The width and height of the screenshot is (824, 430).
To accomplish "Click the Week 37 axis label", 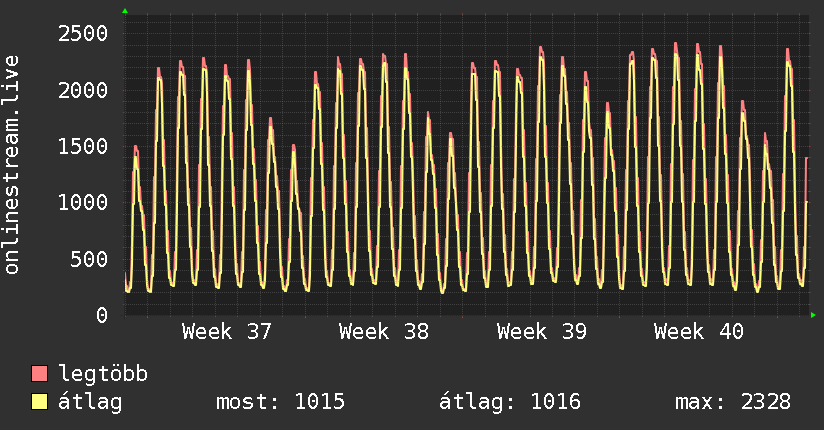I will click(227, 332).
